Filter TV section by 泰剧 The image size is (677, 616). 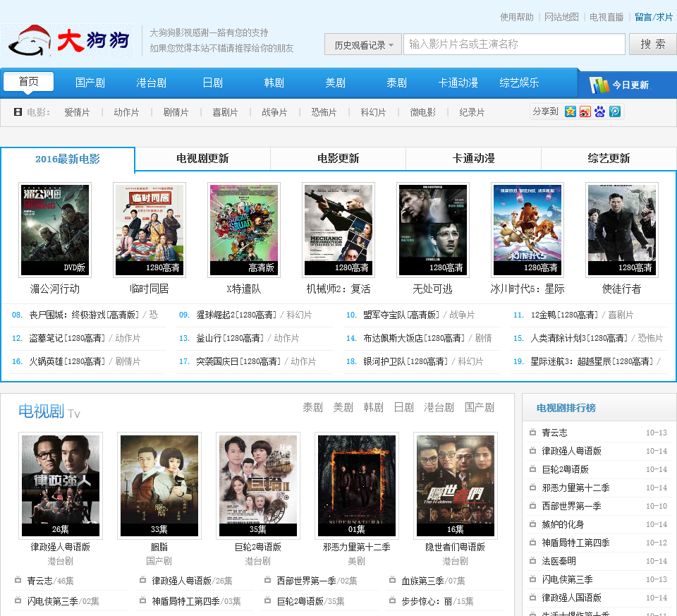[312, 407]
